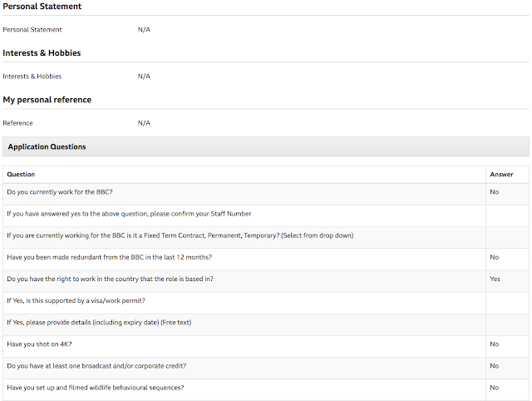Click the Fixed Term Contract drop-down question
The height and width of the screenshot is (401, 532).
pyautogui.click(x=180, y=235)
